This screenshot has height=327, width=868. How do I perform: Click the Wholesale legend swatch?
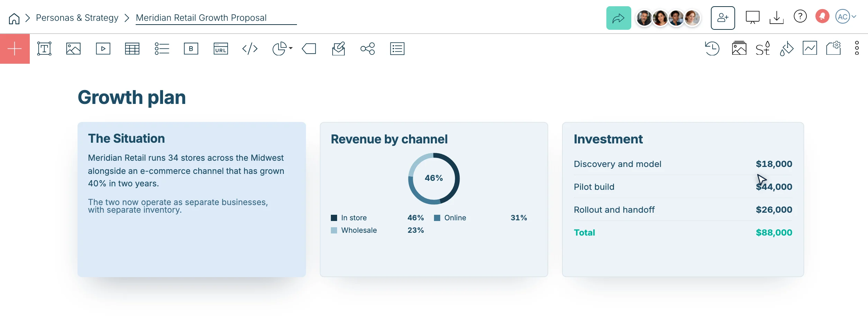click(x=334, y=230)
